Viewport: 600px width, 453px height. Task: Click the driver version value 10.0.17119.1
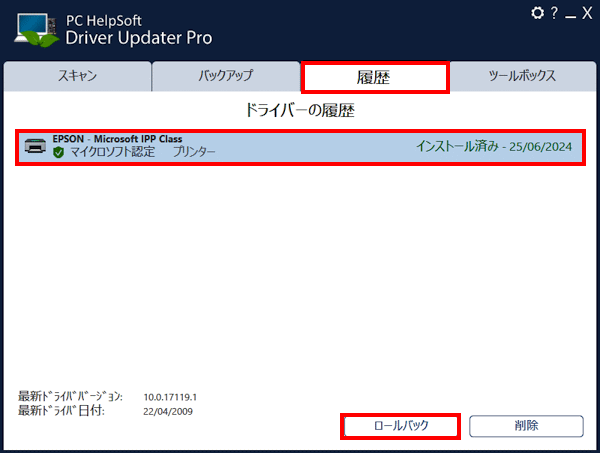pyautogui.click(x=170, y=397)
